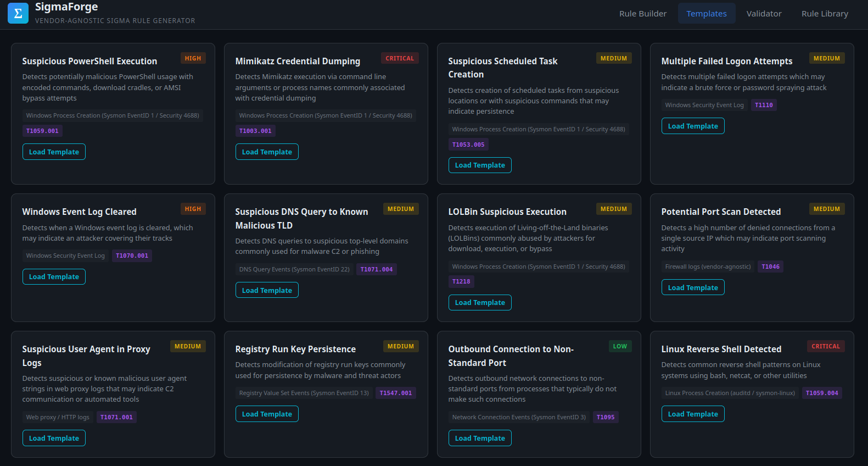Load the Suspicious PowerShell Execution template
Viewport: 868px width, 466px height.
pos(54,152)
